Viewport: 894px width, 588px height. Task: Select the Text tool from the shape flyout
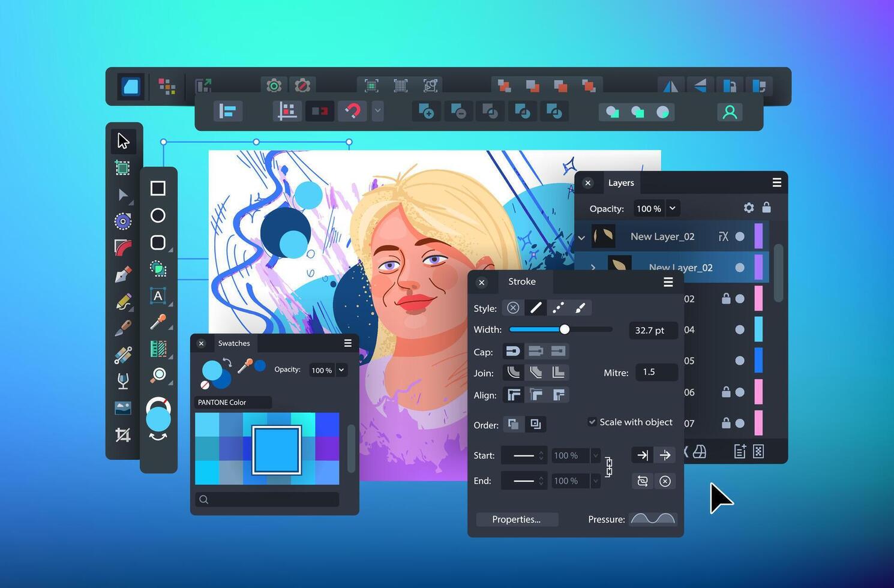point(158,295)
